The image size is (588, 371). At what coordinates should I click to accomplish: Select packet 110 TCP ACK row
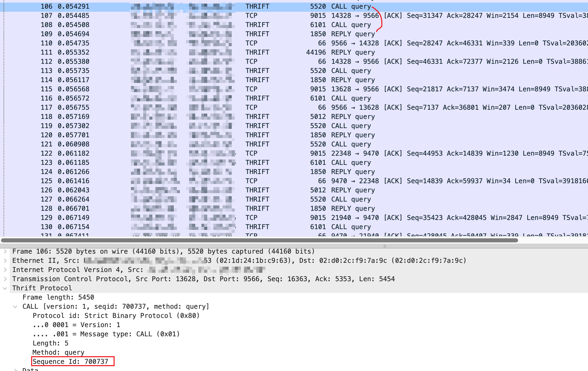tap(294, 43)
